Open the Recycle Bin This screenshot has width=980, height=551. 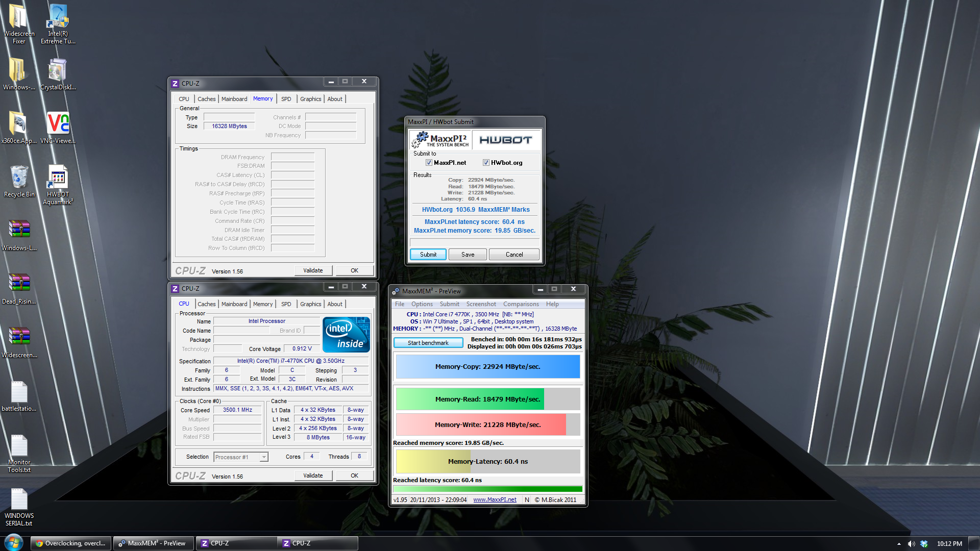(x=19, y=181)
